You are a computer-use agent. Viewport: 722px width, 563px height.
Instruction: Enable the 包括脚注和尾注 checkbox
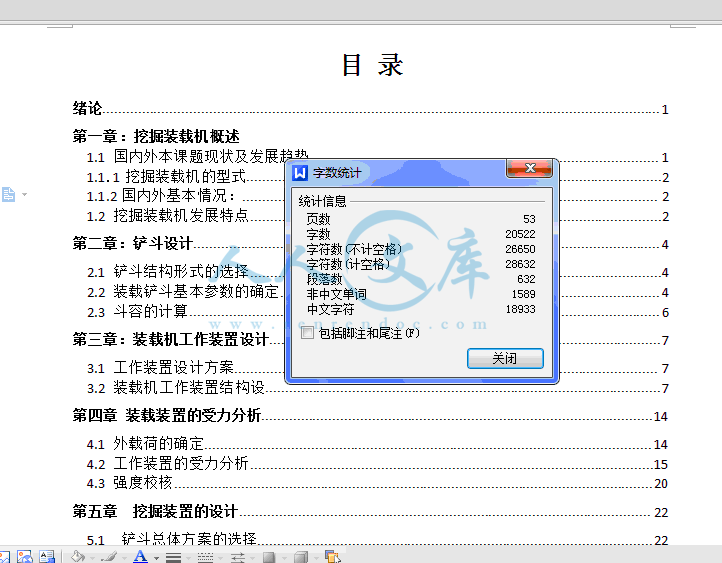(307, 332)
